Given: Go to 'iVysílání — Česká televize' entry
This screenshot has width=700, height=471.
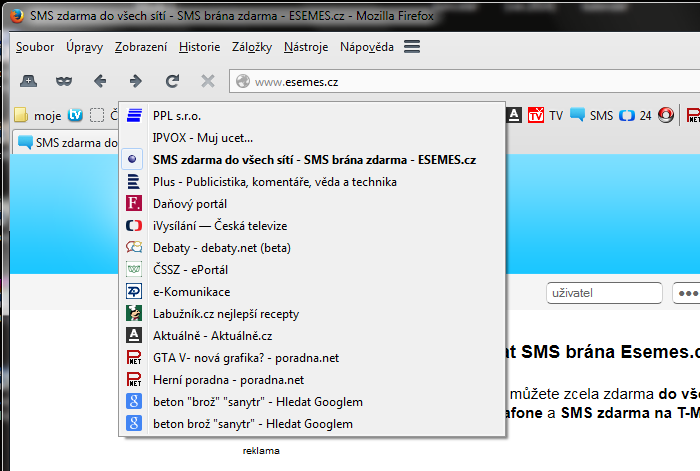Looking at the screenshot, I should coord(312,225).
